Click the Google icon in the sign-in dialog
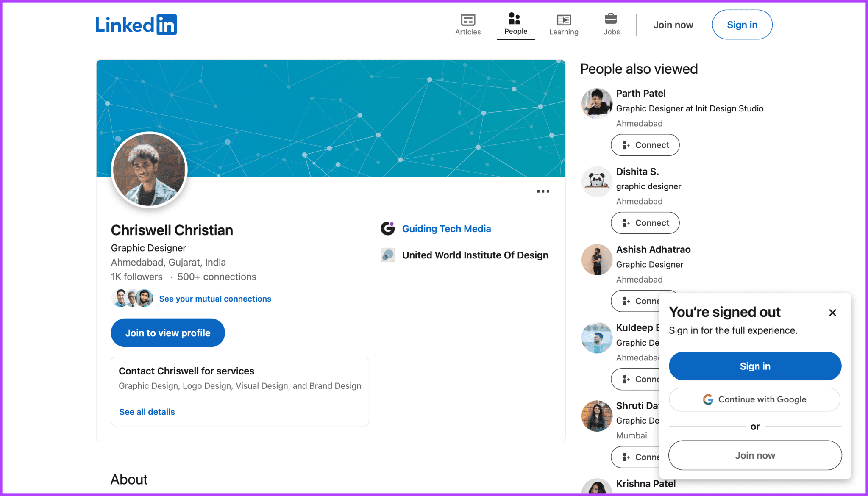 click(x=708, y=399)
